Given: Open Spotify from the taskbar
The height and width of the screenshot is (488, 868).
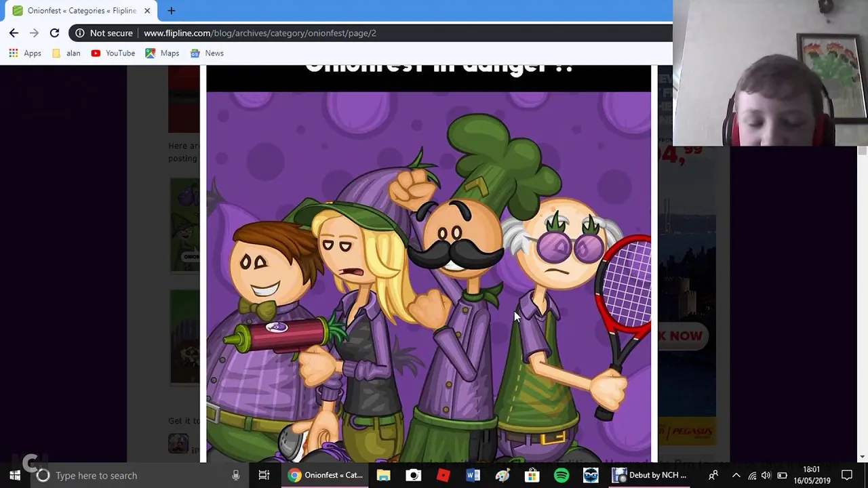Looking at the screenshot, I should [561, 475].
